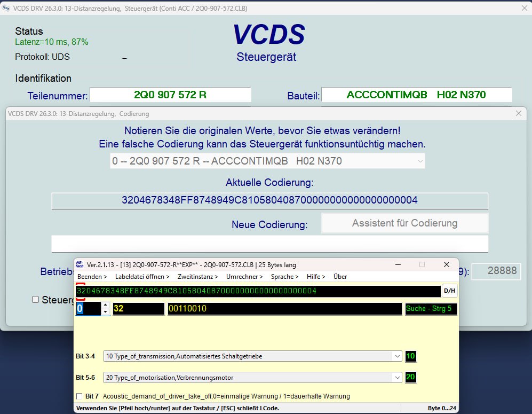Open the Bit 5-6 Type_of_motorisation dropdown
This screenshot has height=414, width=532.
(x=397, y=378)
